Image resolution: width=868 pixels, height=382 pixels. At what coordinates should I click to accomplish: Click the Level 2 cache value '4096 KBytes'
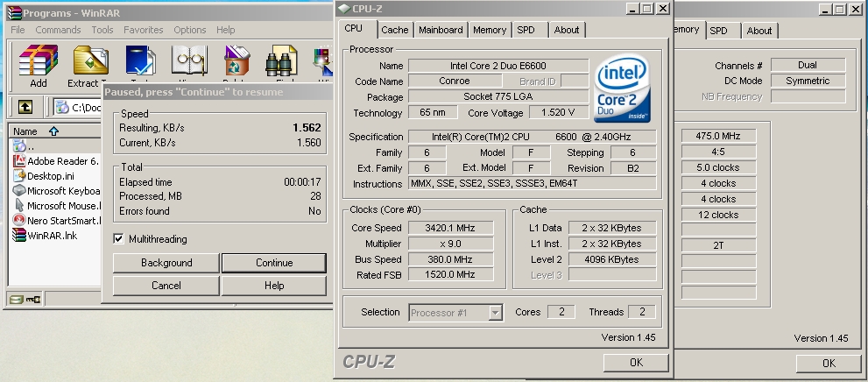611,259
